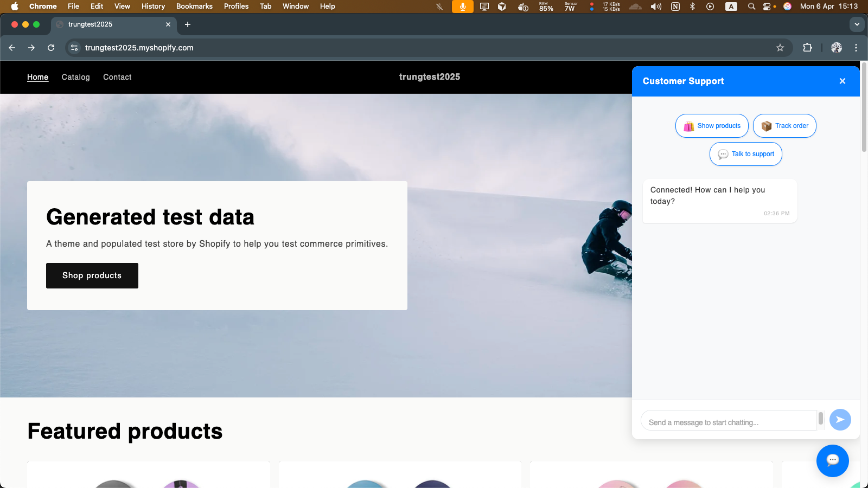Open the Chrome application menu
The height and width of the screenshot is (488, 868).
pos(43,7)
